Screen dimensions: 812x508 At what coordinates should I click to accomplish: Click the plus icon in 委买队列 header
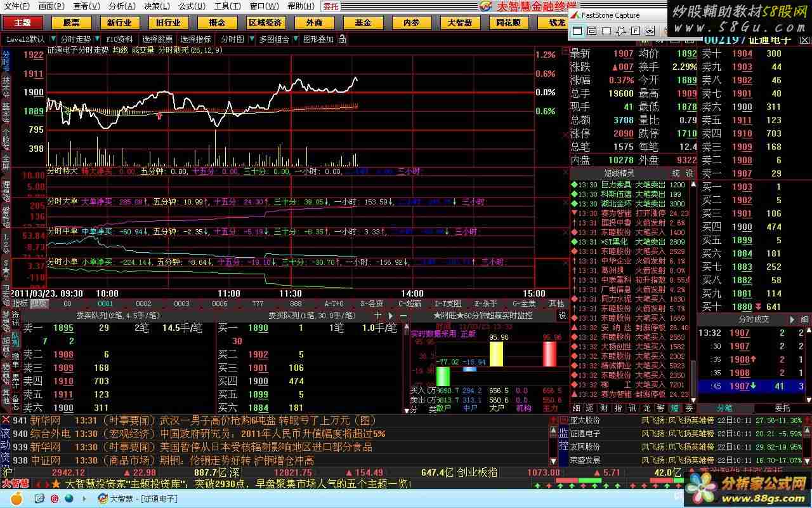click(378, 315)
